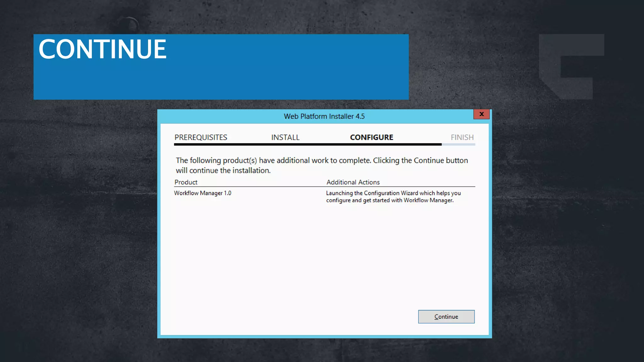Click the Web Platform Installer 4.5 title bar
The width and height of the screenshot is (644, 362).
(x=324, y=116)
